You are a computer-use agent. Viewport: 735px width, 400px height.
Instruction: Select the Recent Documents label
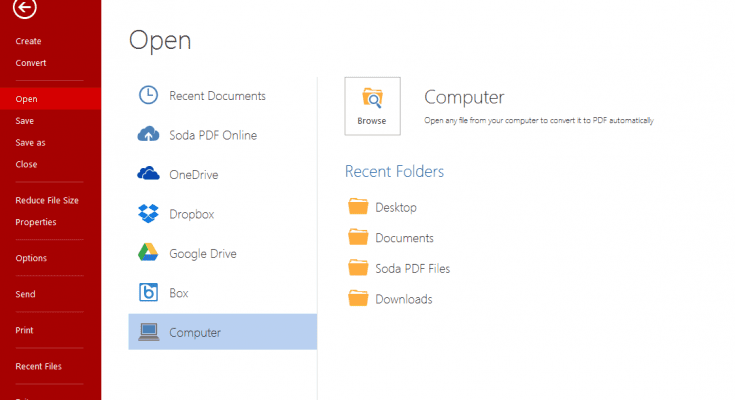[218, 96]
